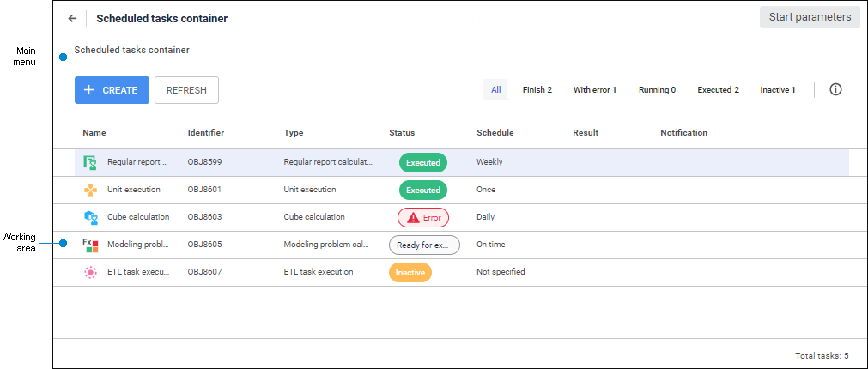The width and height of the screenshot is (868, 369).
Task: Click the Inactive status badge
Action: coord(410,272)
